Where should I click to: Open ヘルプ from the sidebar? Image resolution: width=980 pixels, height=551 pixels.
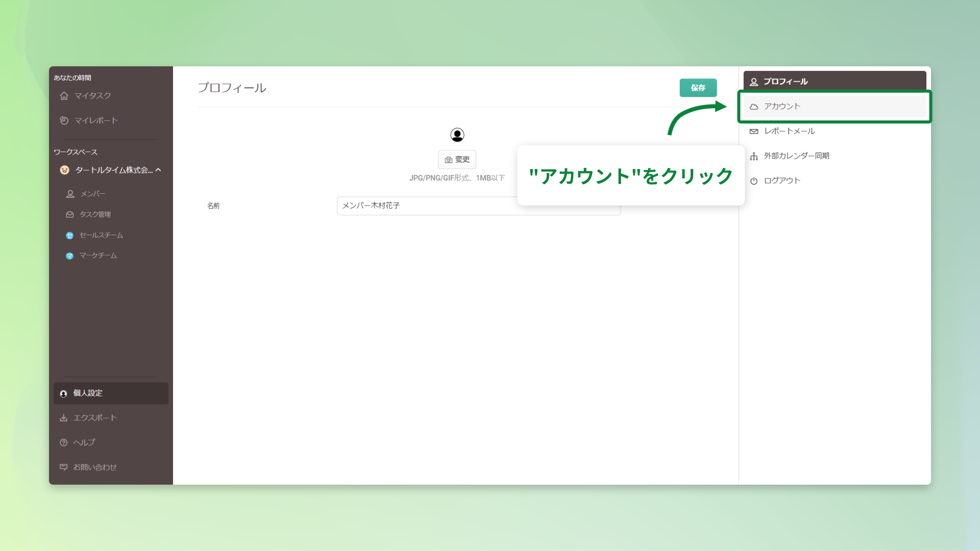click(x=83, y=442)
